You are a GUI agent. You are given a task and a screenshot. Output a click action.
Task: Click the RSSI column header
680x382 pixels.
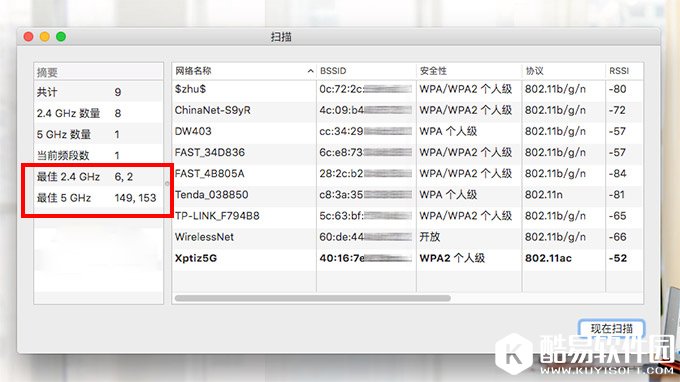point(624,71)
